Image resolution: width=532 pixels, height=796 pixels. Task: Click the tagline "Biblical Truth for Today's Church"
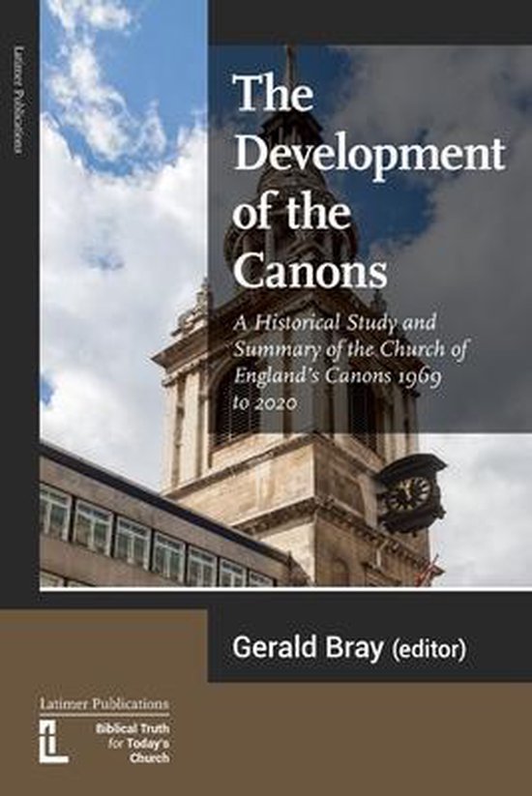coord(133,743)
